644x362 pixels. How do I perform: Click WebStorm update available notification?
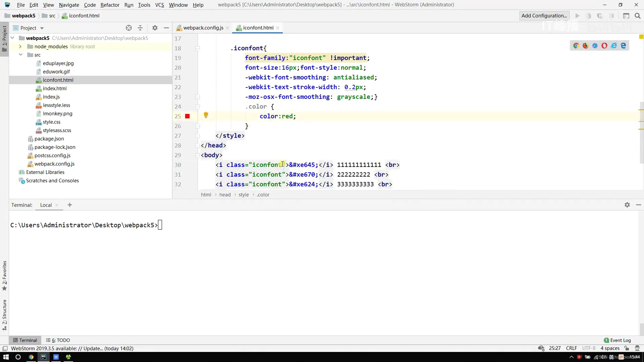(72, 348)
